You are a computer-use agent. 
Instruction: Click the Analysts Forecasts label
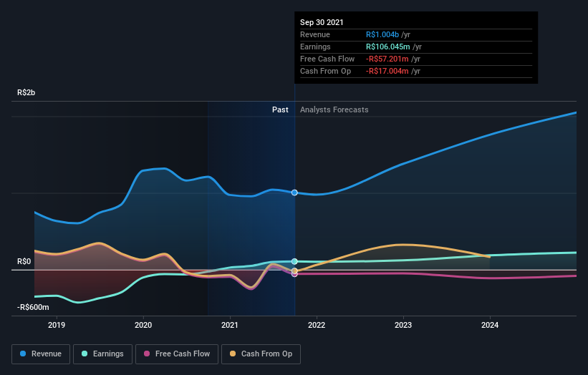pos(334,109)
